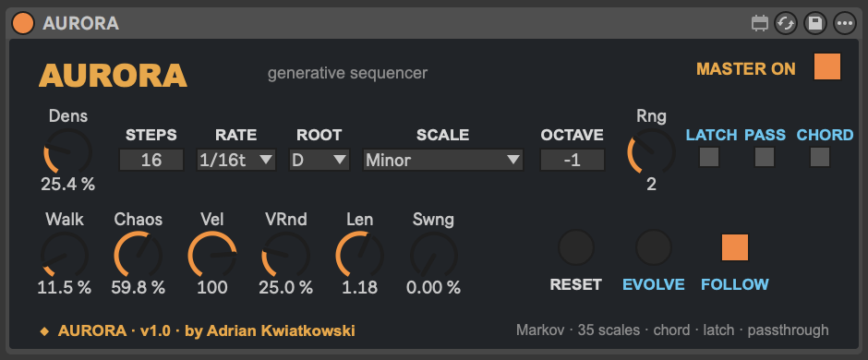Click the Dens knob
The height and width of the screenshot is (360, 868).
(x=67, y=151)
